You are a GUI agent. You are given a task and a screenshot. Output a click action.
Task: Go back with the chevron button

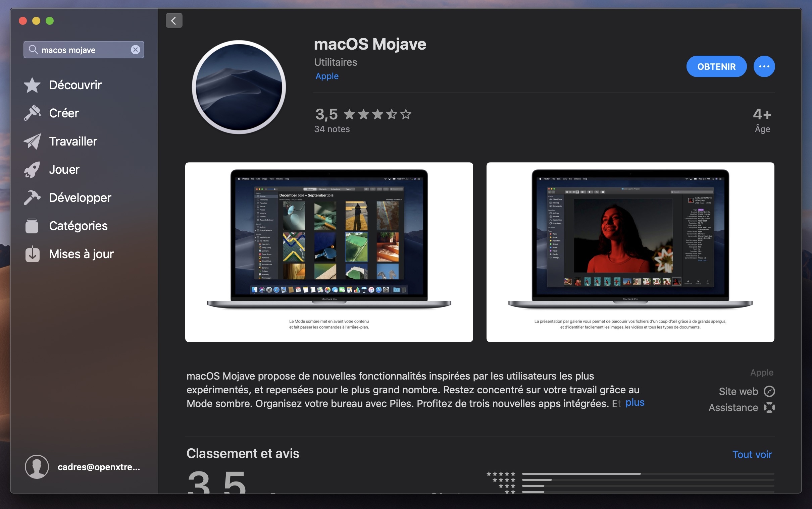[174, 21]
